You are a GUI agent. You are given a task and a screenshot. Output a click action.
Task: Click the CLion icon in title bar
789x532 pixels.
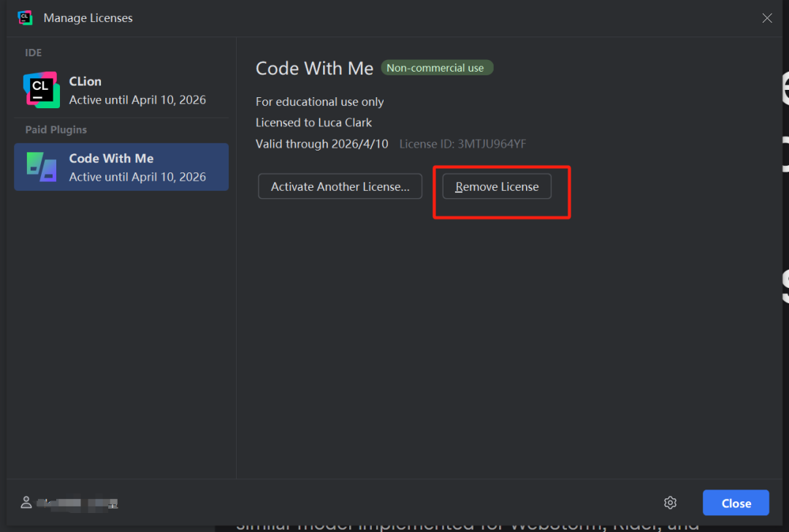coord(25,18)
